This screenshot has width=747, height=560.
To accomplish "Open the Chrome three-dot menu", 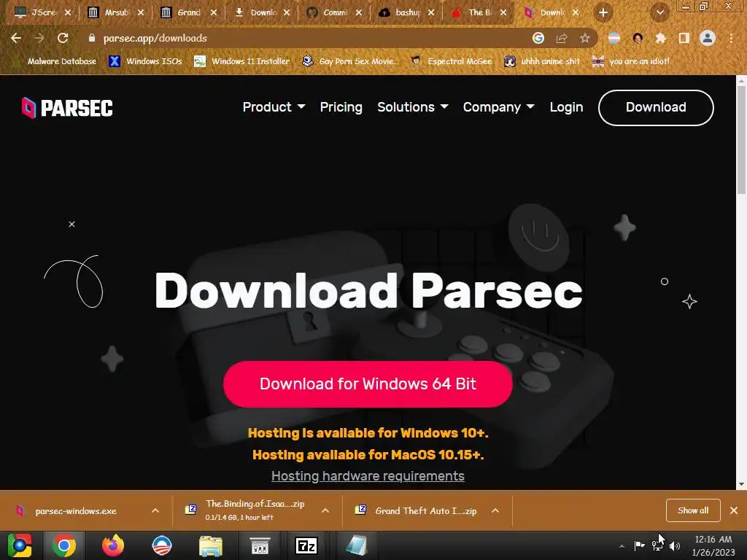I will pyautogui.click(x=731, y=38).
